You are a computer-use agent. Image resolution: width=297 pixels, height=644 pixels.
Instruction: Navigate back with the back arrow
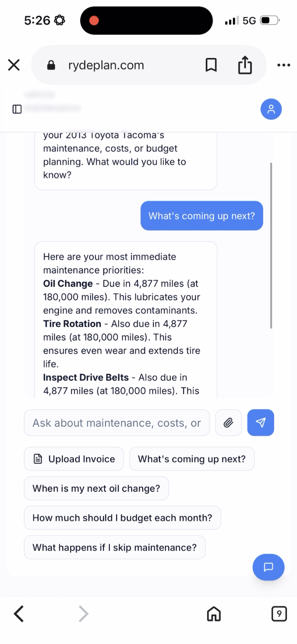pos(18,613)
